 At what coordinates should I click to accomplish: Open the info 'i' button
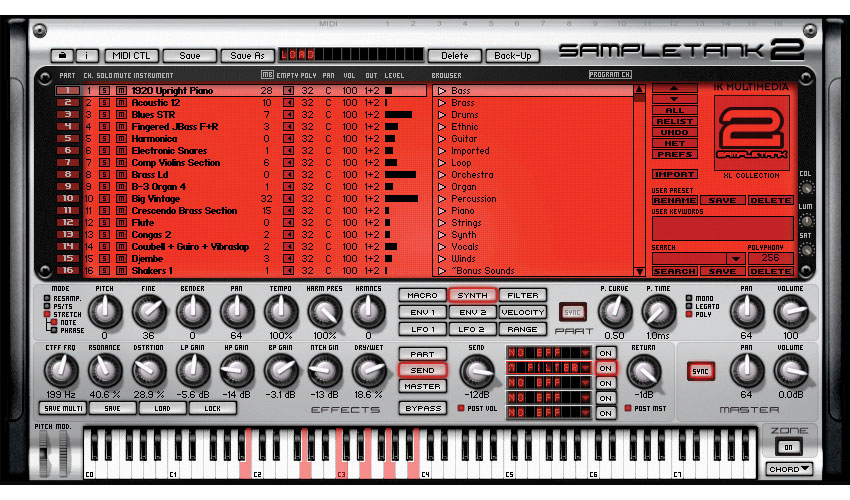[x=87, y=55]
